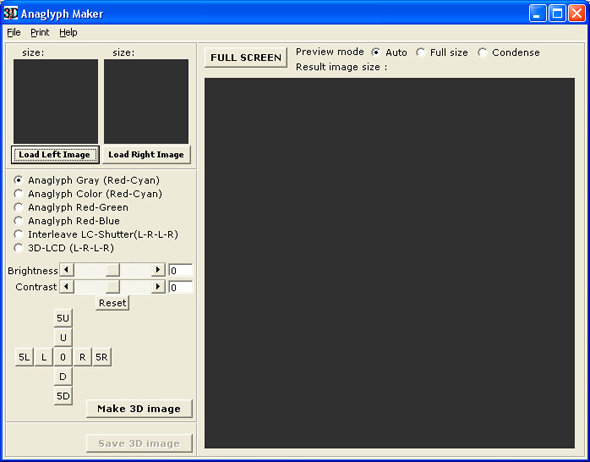The width and height of the screenshot is (590, 462).
Task: Open the Help menu
Action: point(68,32)
